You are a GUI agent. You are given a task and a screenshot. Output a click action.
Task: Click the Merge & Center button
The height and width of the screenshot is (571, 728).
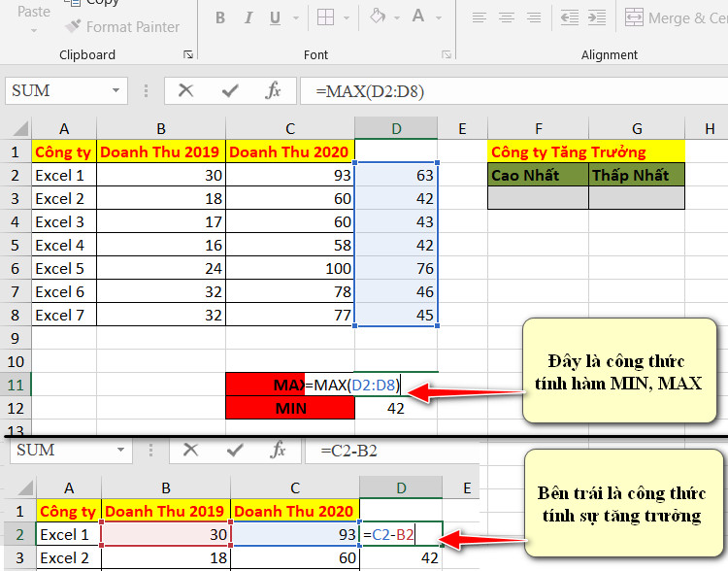click(x=676, y=18)
